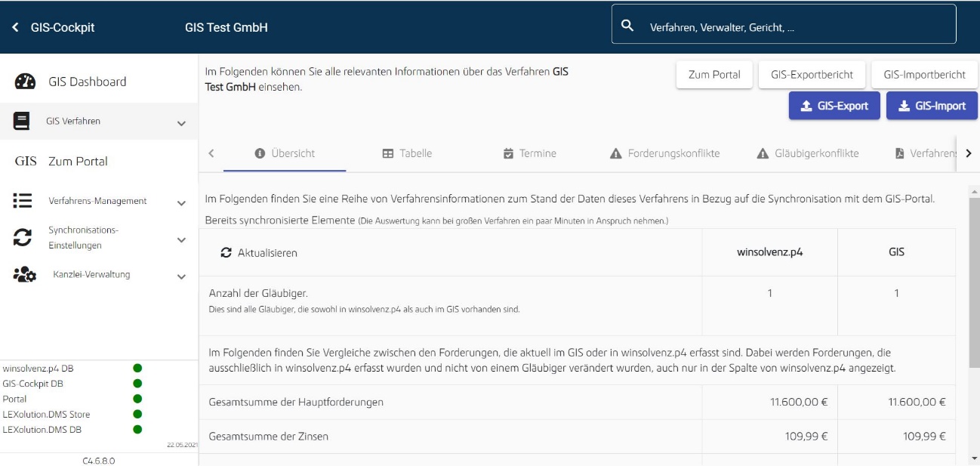Click the Kanzlei-Verwaltung users-gear icon
Viewport: 980px width, 466px height.
pos(25,274)
